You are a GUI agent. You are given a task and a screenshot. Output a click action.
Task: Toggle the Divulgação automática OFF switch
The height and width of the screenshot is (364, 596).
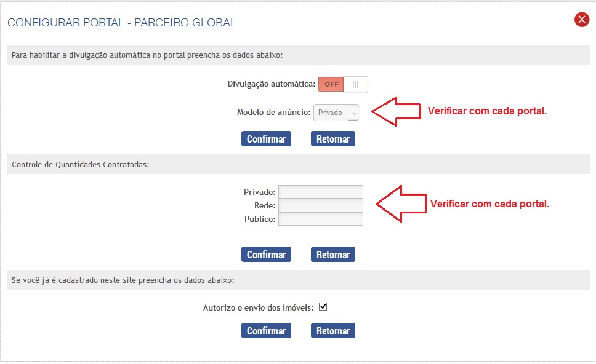click(x=343, y=84)
